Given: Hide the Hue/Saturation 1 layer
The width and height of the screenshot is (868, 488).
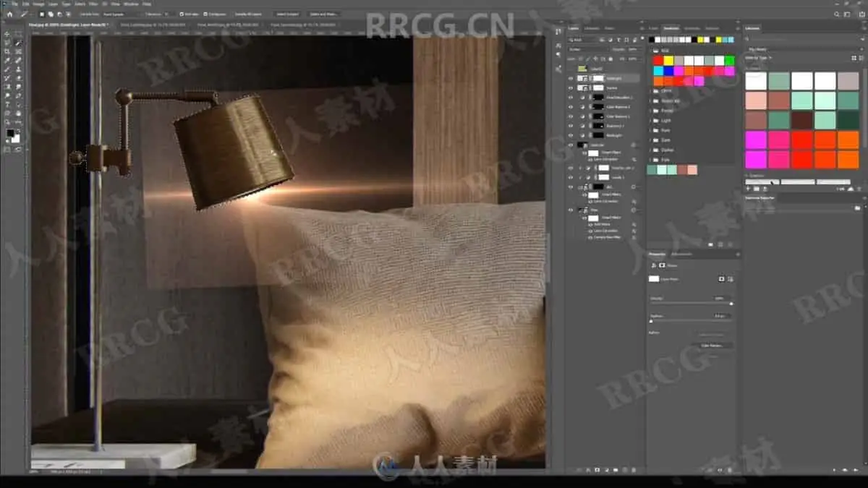Looking at the screenshot, I should coord(571,98).
